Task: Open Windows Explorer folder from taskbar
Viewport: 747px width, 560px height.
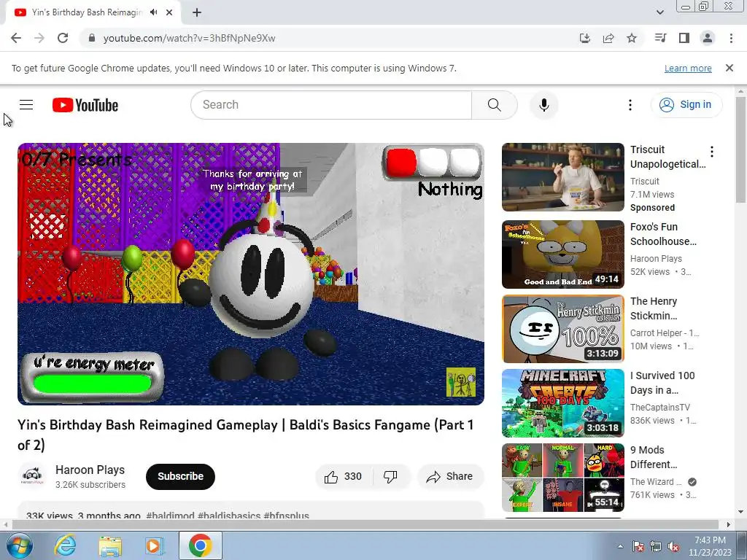Action: 109,545
